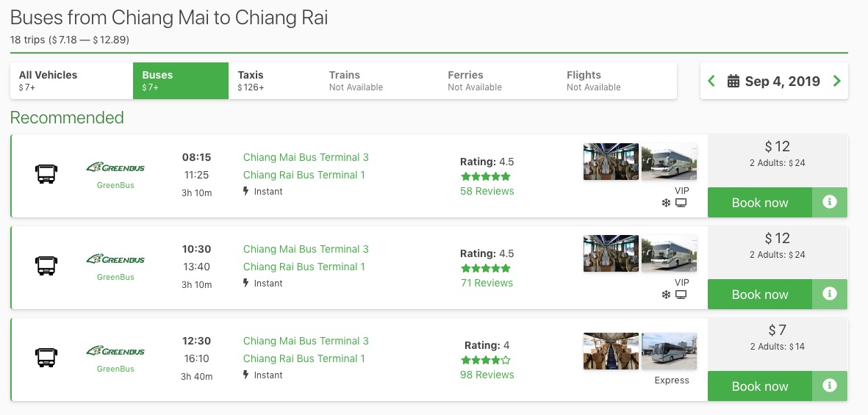Open 58 Reviews link

(x=487, y=191)
